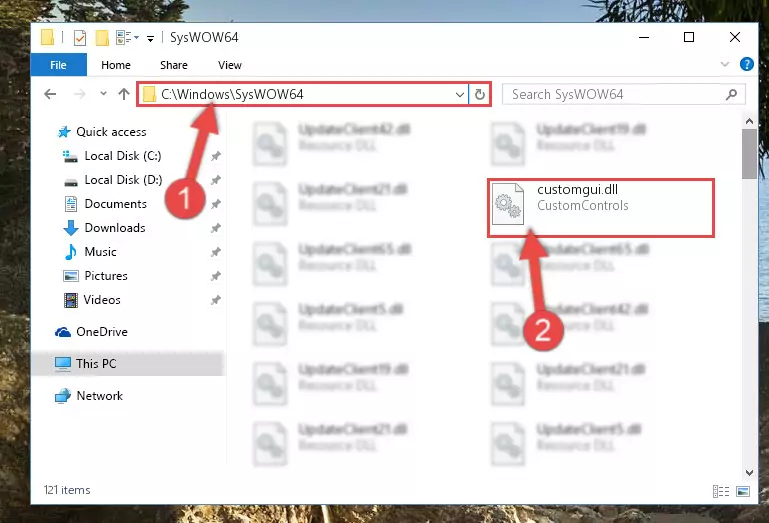Click the Music note icon in sidebar
Image resolution: width=769 pixels, height=523 pixels.
click(71, 252)
